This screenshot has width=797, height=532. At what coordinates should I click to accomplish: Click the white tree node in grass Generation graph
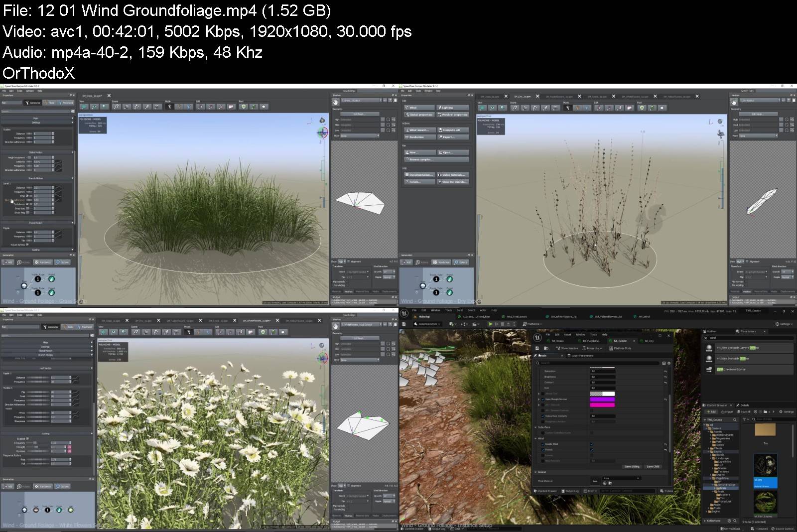(24, 285)
